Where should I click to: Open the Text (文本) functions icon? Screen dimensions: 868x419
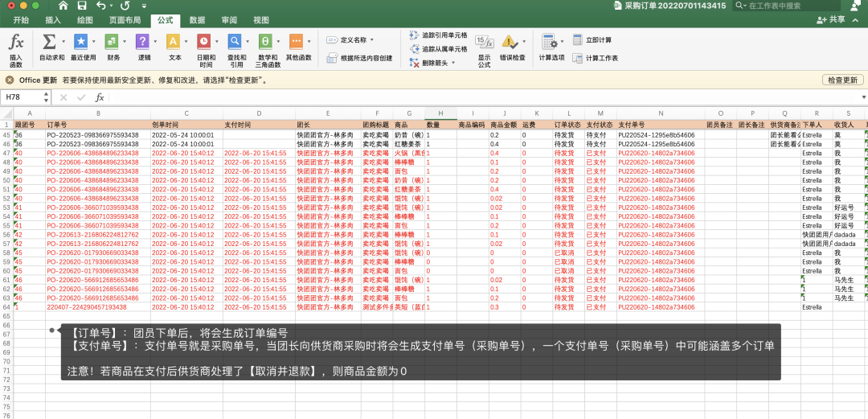click(174, 42)
